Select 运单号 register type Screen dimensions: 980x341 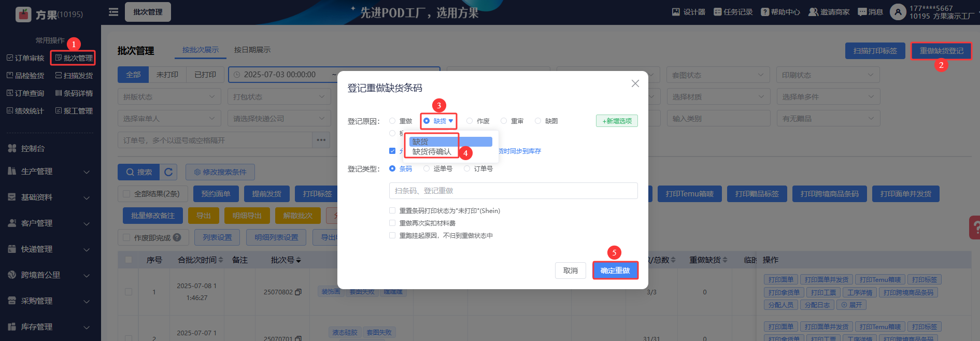pos(427,168)
